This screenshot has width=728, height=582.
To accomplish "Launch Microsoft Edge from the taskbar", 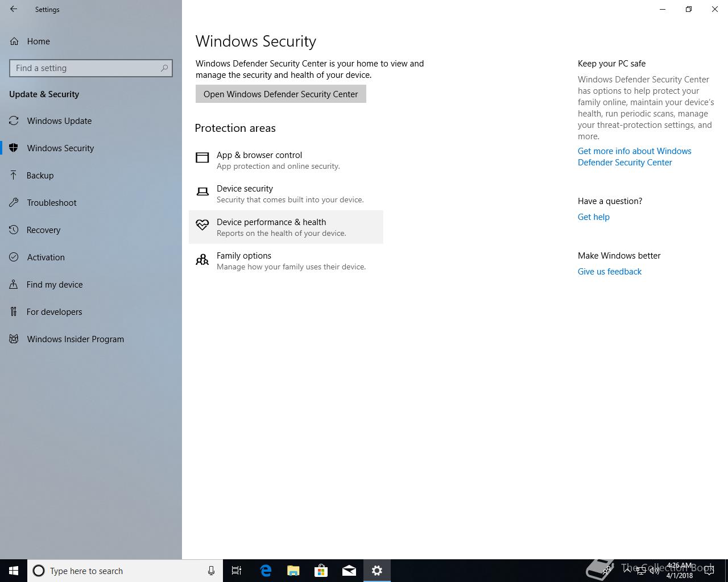I will click(x=266, y=571).
